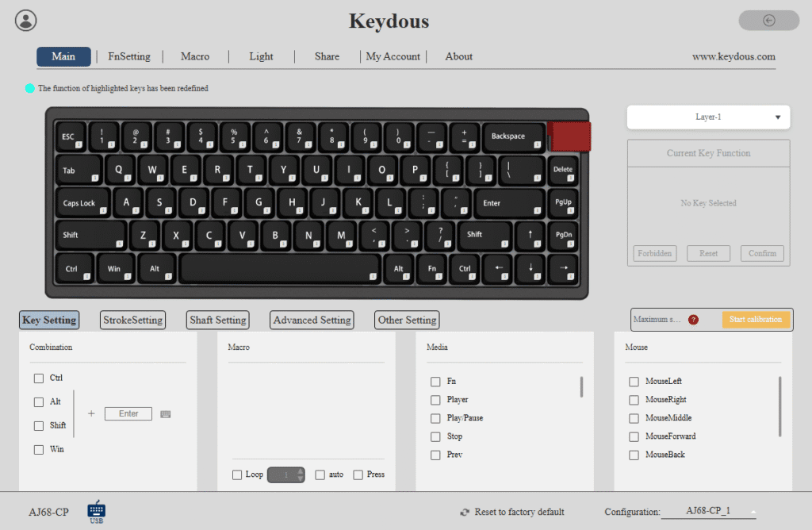Toggle the macro auto checkbox
812x530 pixels.
pyautogui.click(x=320, y=474)
